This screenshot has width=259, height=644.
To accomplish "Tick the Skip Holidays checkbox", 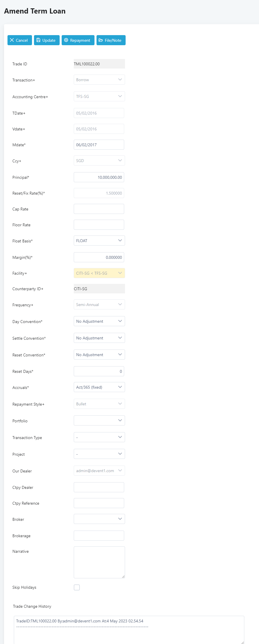I will (77, 587).
